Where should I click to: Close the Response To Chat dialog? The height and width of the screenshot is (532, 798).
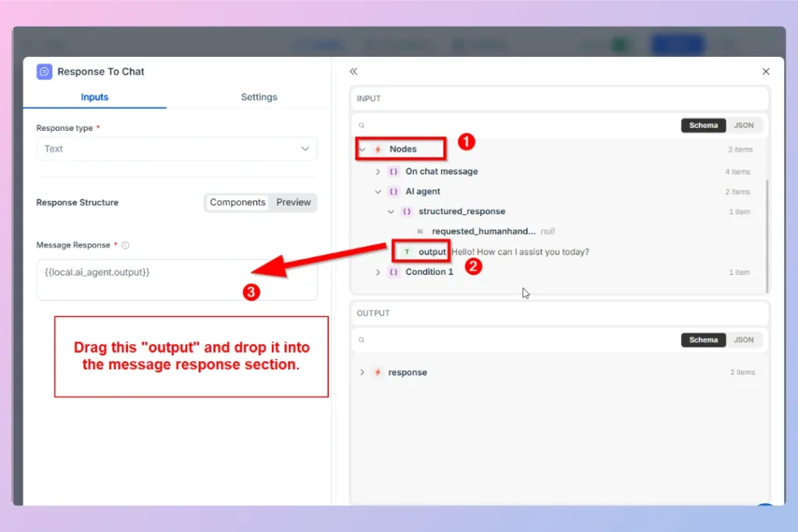point(765,72)
